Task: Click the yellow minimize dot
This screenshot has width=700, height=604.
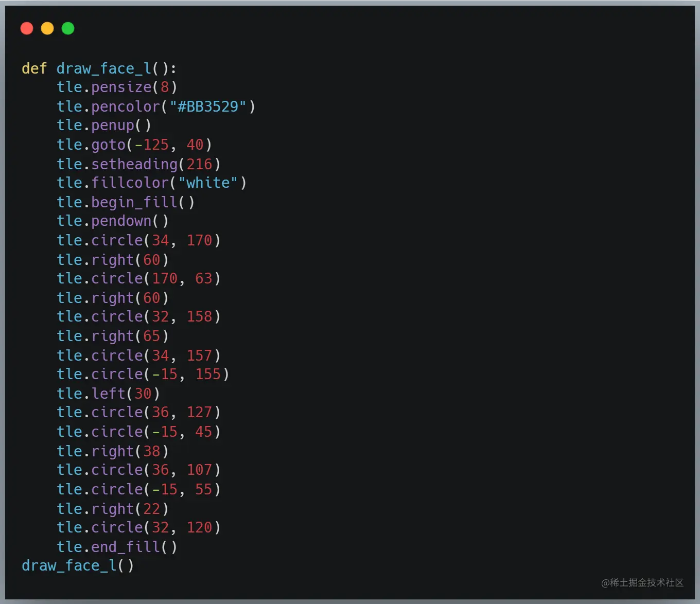Action: pyautogui.click(x=47, y=28)
